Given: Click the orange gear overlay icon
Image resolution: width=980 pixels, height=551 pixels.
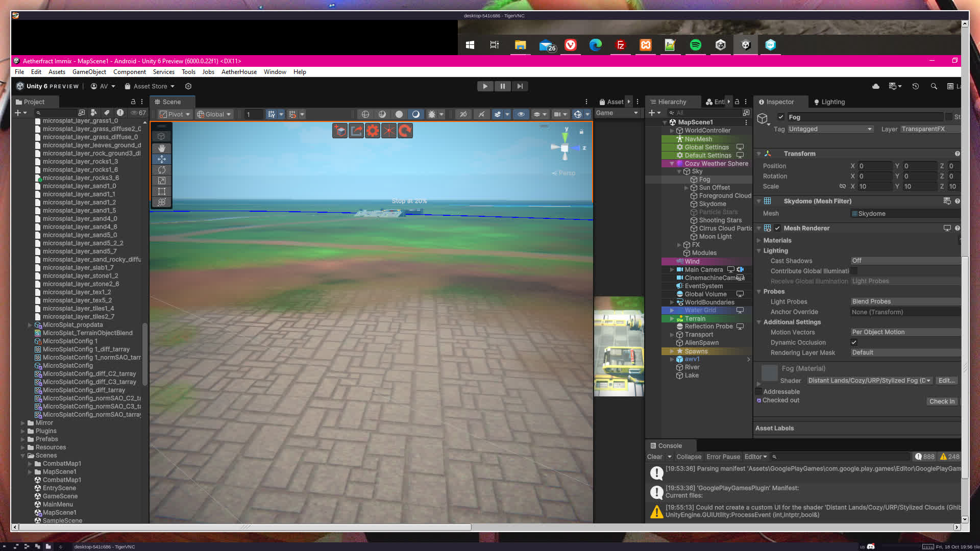Looking at the screenshot, I should 373,131.
